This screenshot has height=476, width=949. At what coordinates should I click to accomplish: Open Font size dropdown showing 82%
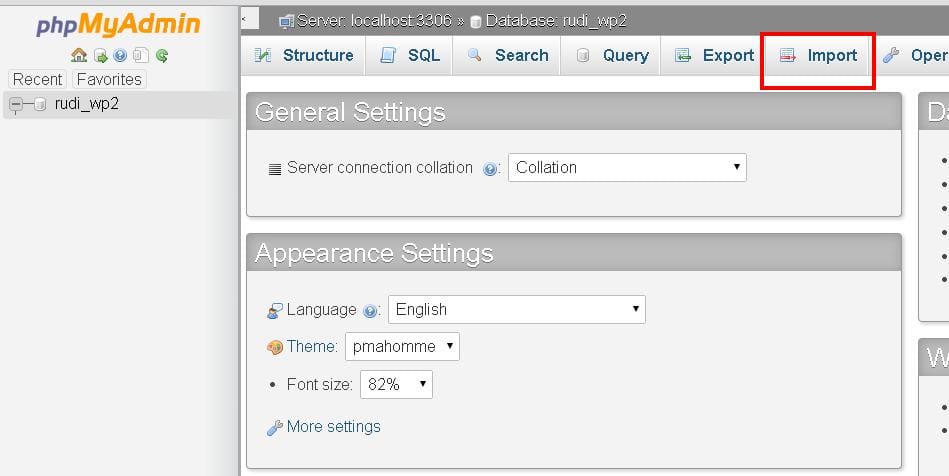396,385
